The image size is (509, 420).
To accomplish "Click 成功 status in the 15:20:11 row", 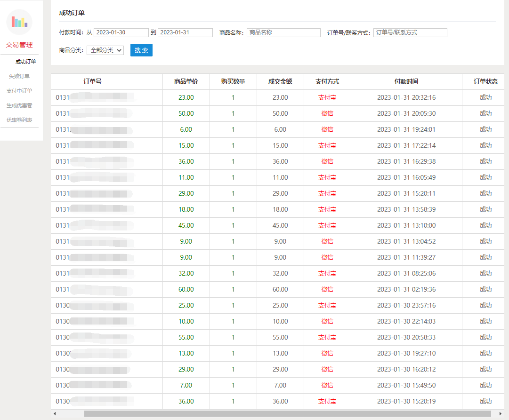I will [x=485, y=194].
